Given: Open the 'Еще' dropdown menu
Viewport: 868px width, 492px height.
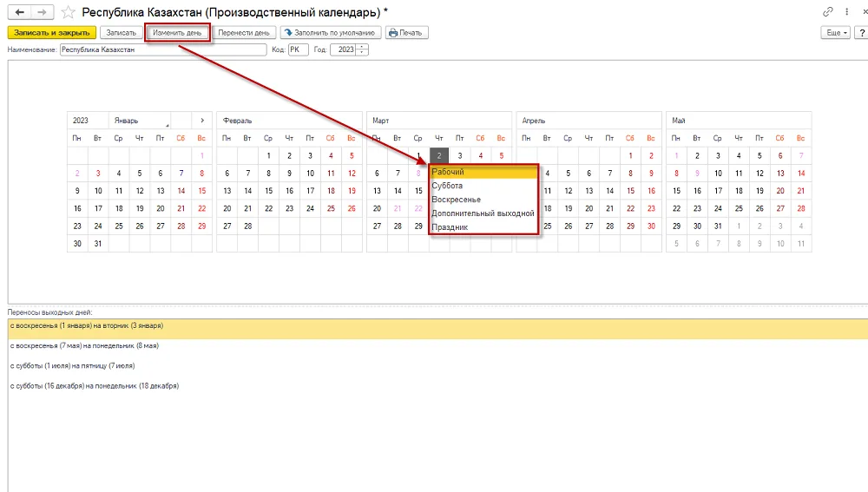Looking at the screenshot, I should (x=835, y=33).
